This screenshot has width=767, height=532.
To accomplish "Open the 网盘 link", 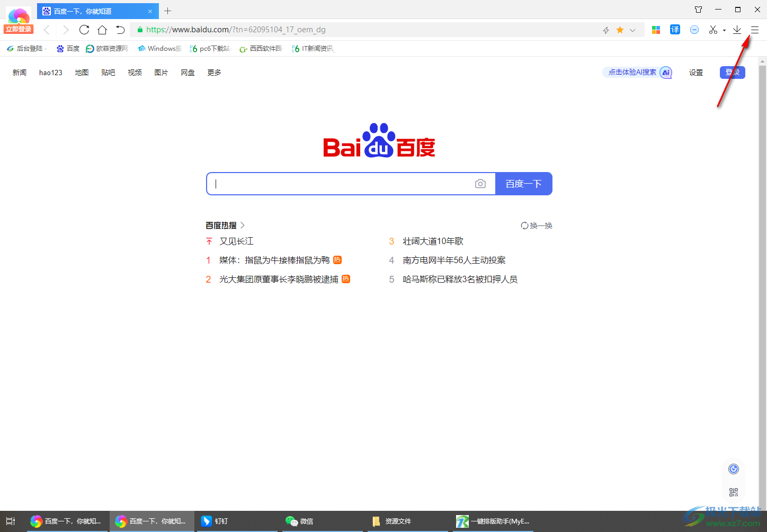I will [x=188, y=73].
